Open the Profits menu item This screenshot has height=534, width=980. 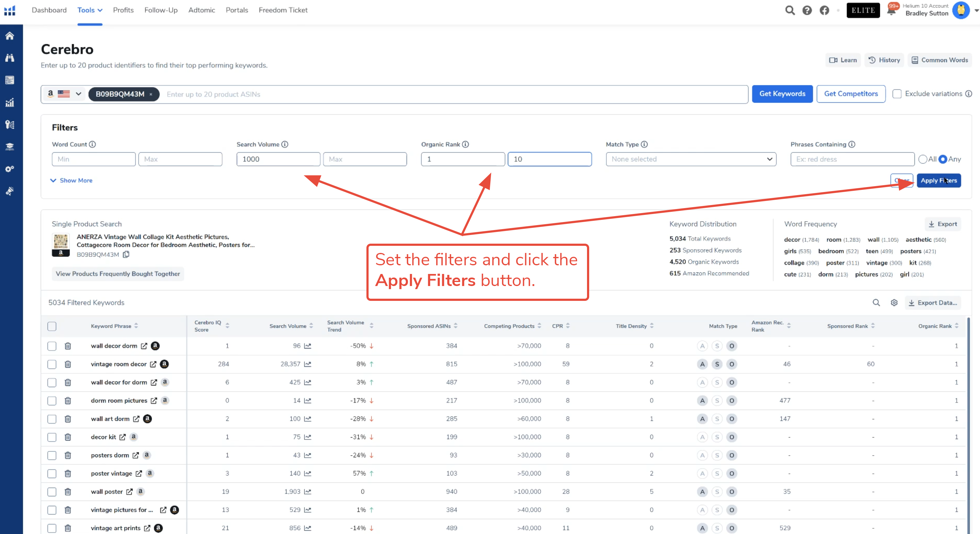point(123,10)
